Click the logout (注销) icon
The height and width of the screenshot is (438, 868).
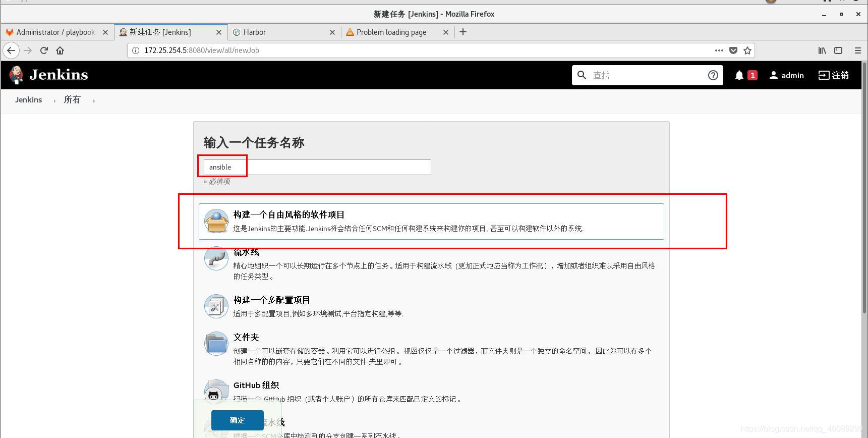pyautogui.click(x=824, y=75)
